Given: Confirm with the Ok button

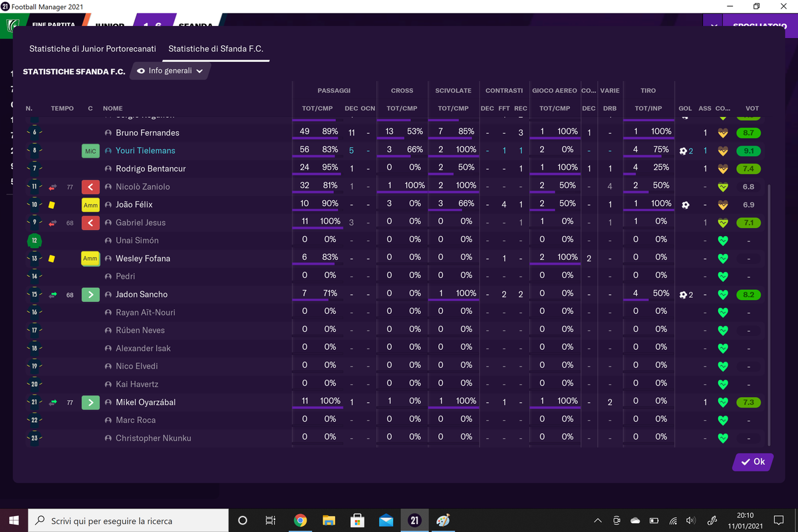Looking at the screenshot, I should coord(753,462).
